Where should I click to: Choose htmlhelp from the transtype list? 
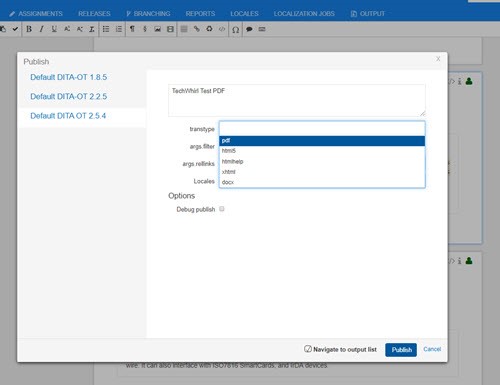322,161
